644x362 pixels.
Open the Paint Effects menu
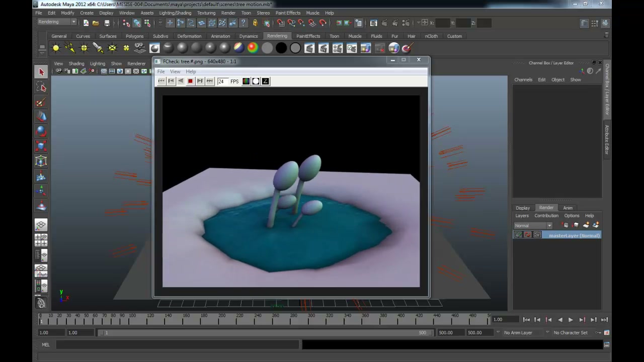(288, 13)
